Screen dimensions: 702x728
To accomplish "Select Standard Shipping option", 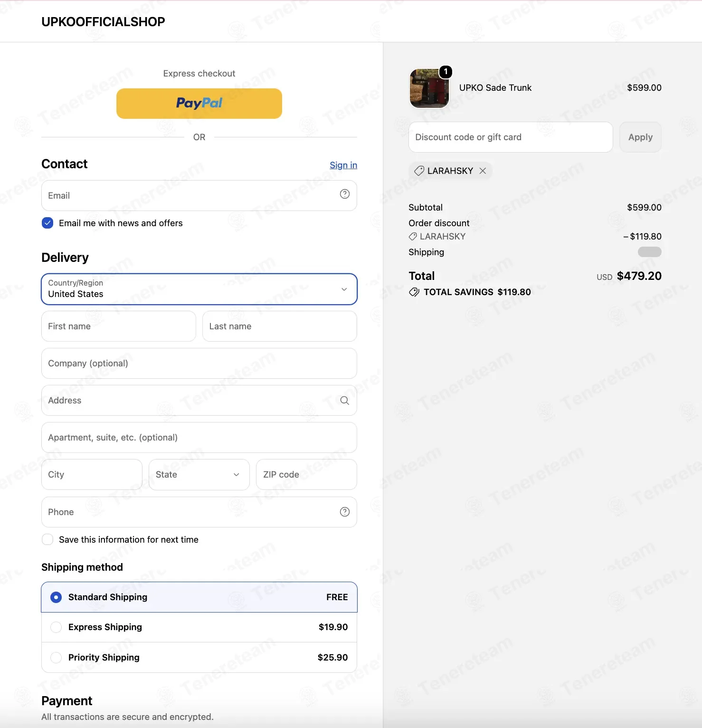I will [199, 597].
